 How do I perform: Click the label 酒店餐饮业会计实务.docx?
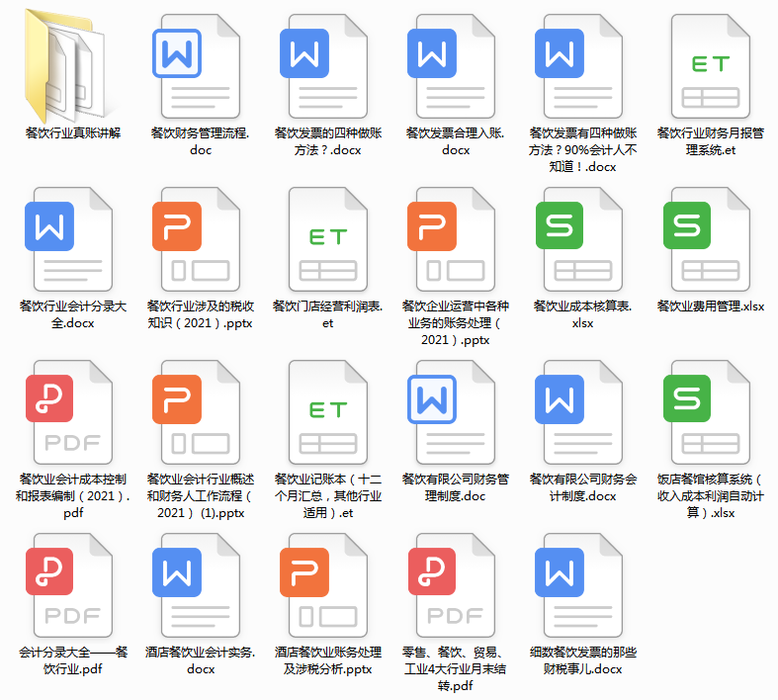click(x=201, y=660)
